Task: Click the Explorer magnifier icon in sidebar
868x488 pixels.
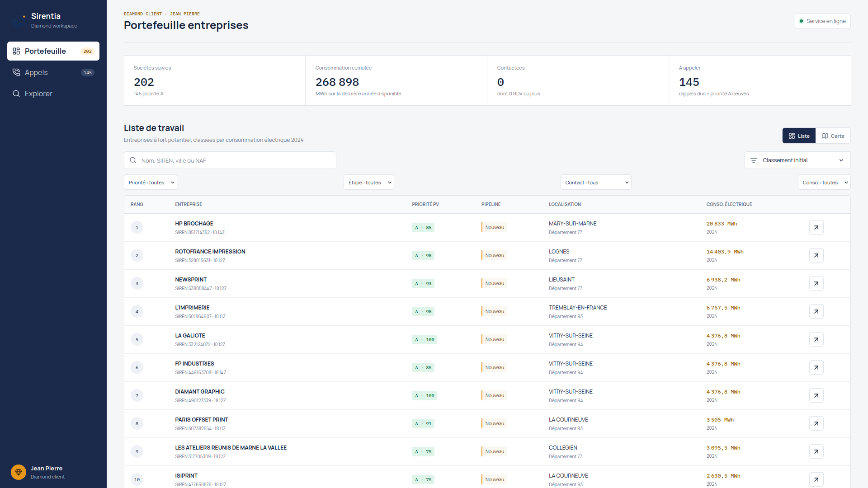Action: click(x=16, y=94)
